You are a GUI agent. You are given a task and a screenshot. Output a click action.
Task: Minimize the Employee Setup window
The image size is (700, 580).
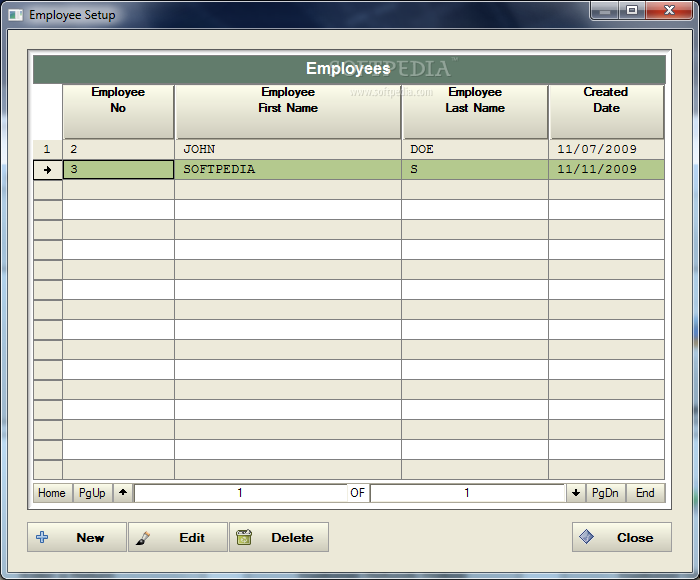coord(604,10)
